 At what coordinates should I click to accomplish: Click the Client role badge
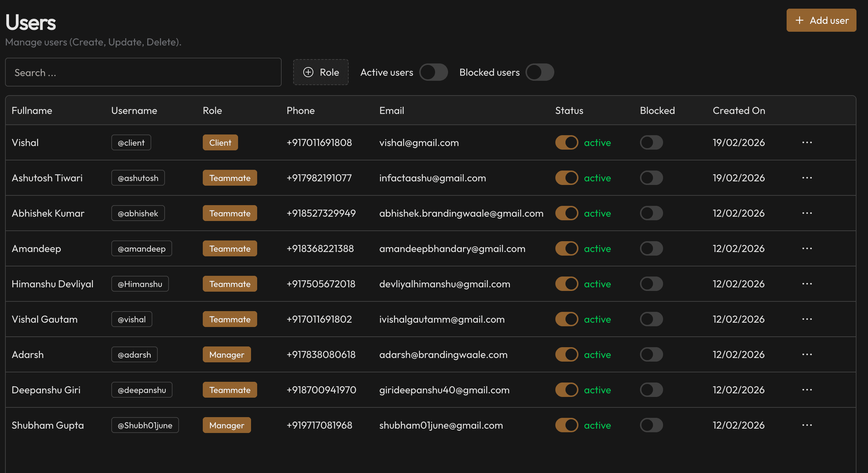(x=220, y=142)
